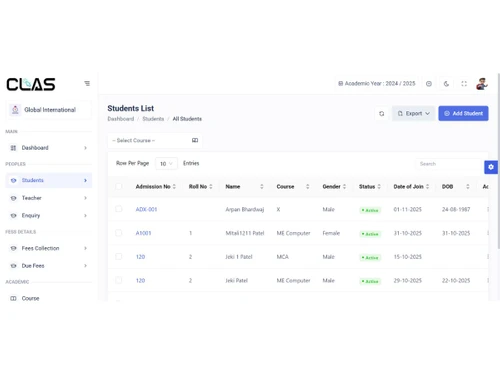Click Active status badge for Mitali1211 Patel

pyautogui.click(x=370, y=234)
